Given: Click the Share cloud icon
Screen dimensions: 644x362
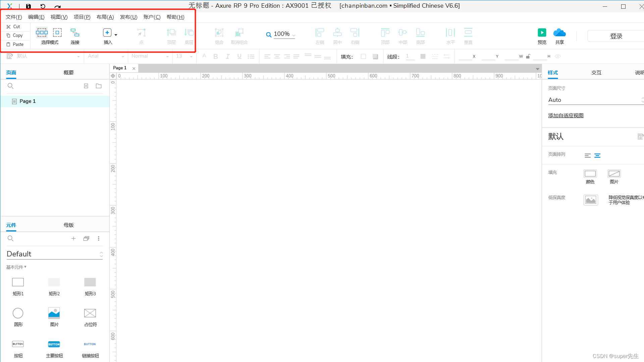Looking at the screenshot, I should pyautogui.click(x=559, y=33).
